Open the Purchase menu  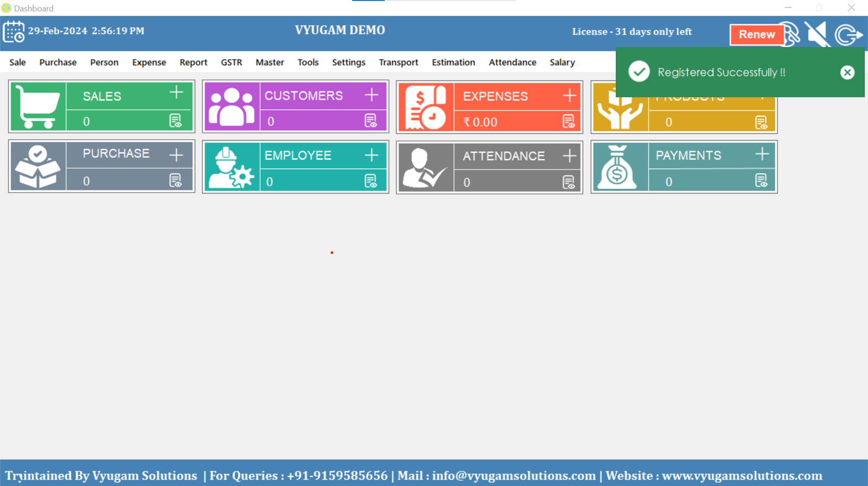pyautogui.click(x=58, y=62)
